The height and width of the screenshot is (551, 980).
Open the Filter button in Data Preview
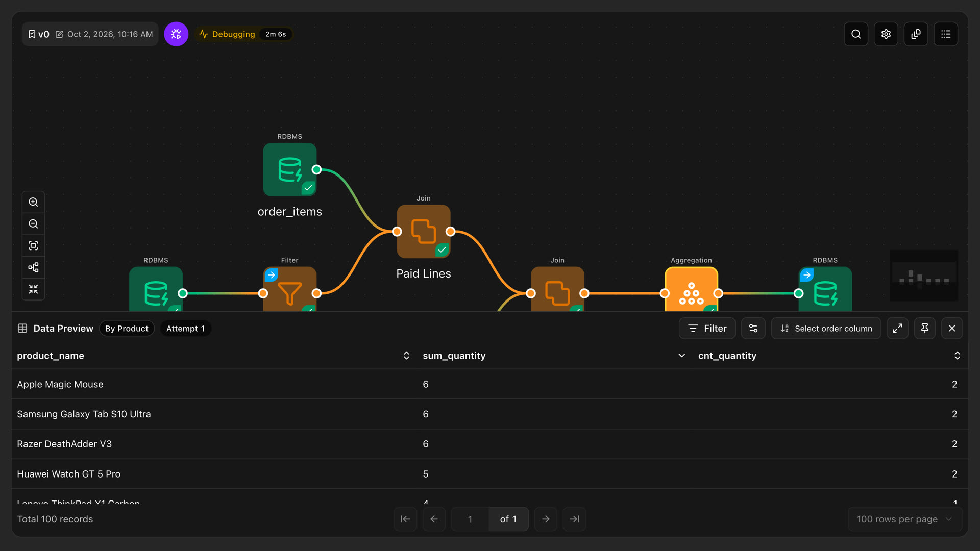pos(707,329)
